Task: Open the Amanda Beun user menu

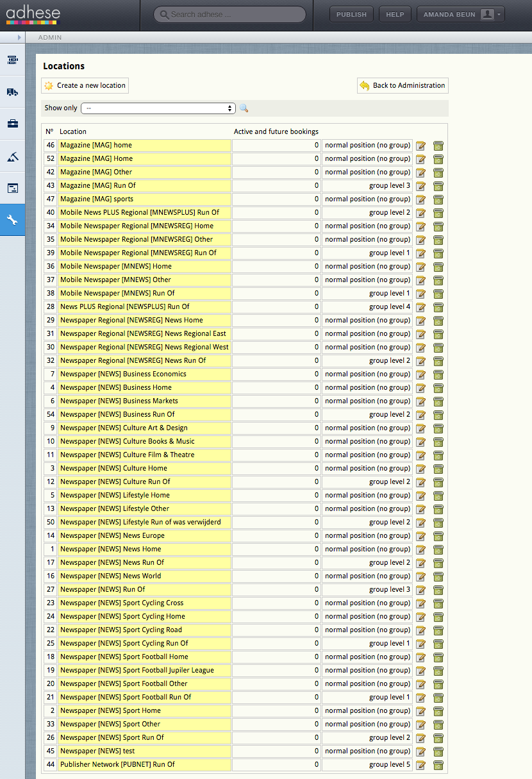Action: tap(460, 15)
